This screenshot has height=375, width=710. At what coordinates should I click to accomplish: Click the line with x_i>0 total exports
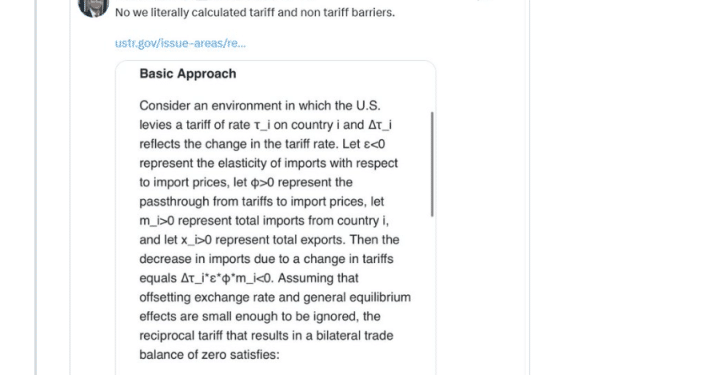click(269, 240)
